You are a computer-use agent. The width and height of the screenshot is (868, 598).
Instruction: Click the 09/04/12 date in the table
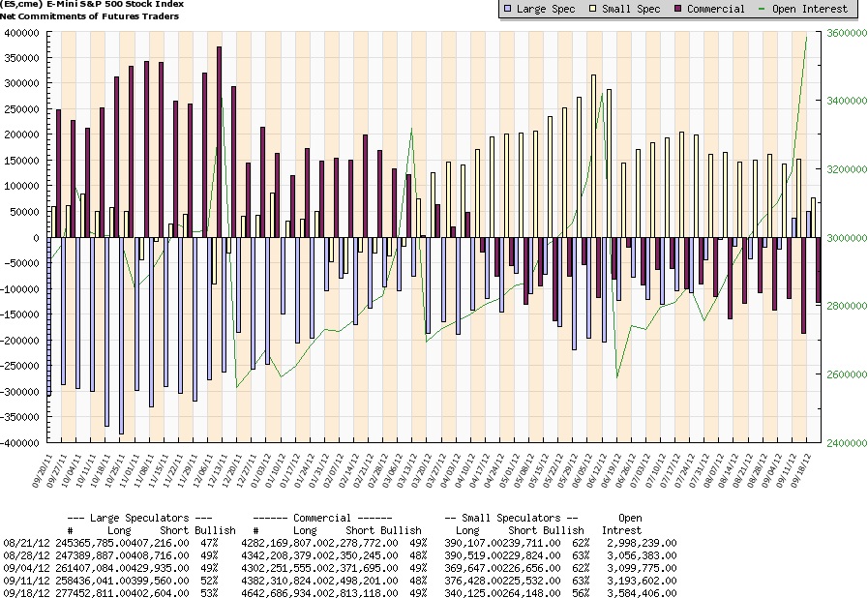26,568
